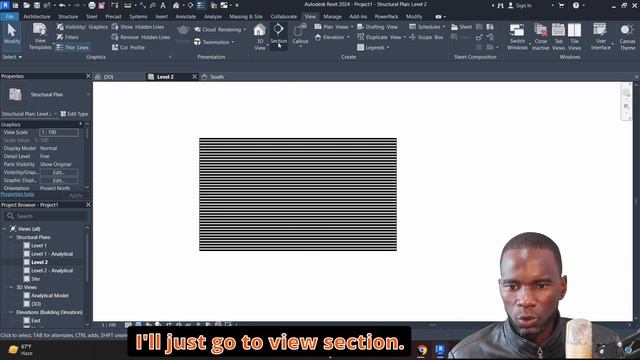Open the File tab

pos(10,17)
